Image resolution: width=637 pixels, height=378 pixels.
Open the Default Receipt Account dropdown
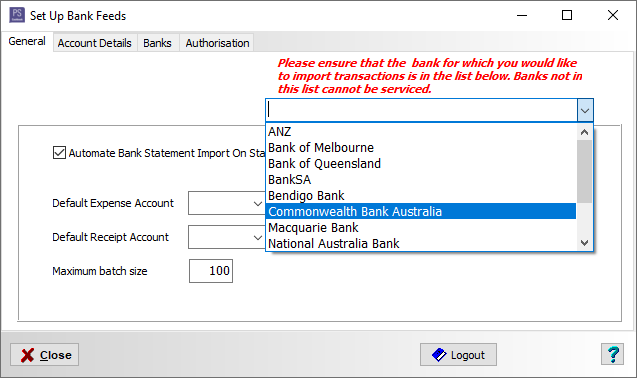click(x=258, y=237)
